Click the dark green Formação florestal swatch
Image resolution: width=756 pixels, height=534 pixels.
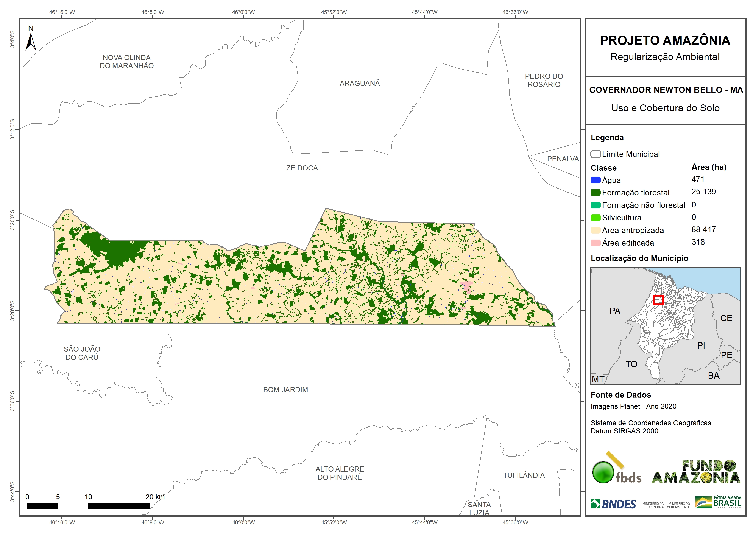point(595,193)
